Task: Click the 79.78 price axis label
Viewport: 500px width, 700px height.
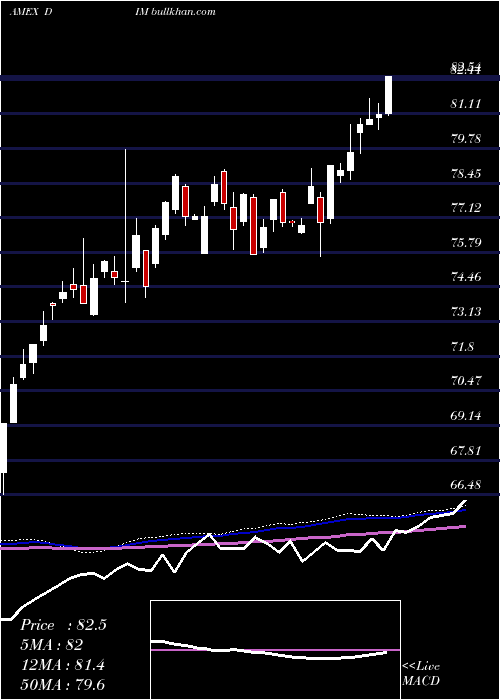Action: (466, 138)
